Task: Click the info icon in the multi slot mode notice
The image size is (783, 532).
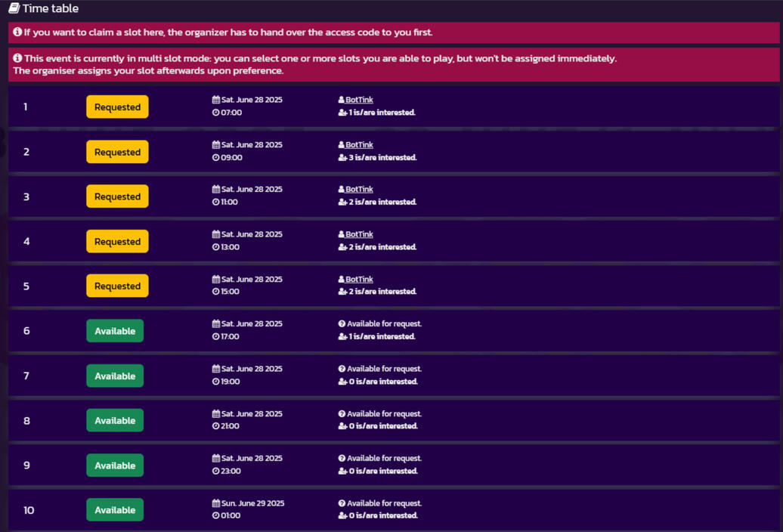Action: (x=17, y=58)
